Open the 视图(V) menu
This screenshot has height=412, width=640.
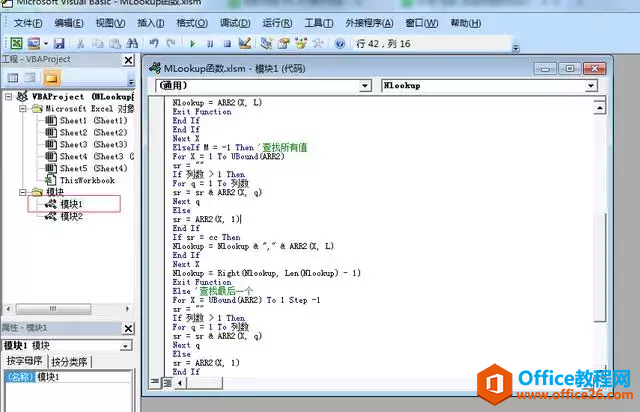click(x=110, y=23)
